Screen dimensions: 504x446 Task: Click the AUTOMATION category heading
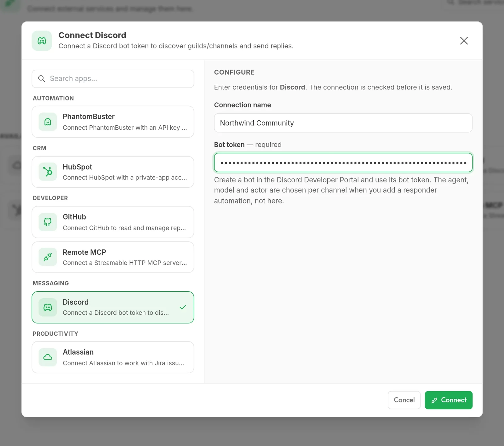tap(53, 98)
